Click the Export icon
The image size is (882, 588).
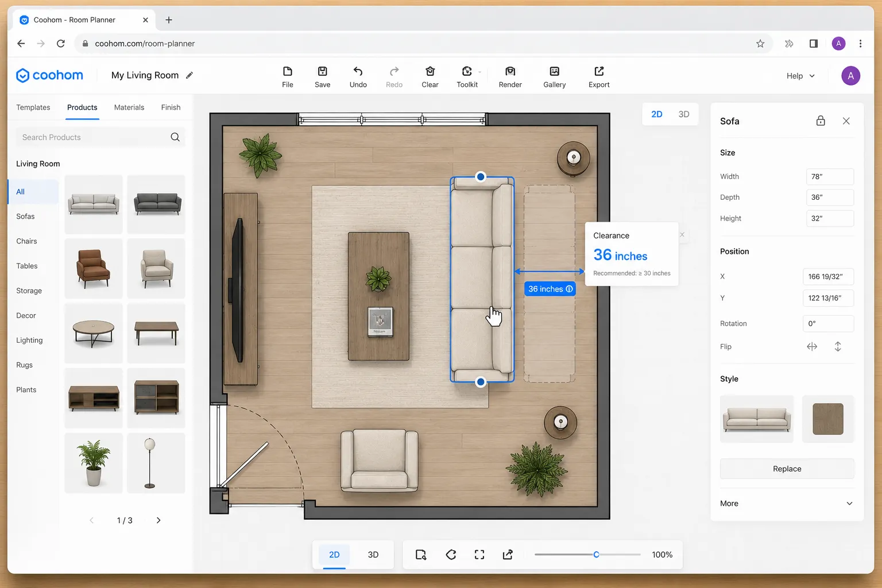(599, 71)
